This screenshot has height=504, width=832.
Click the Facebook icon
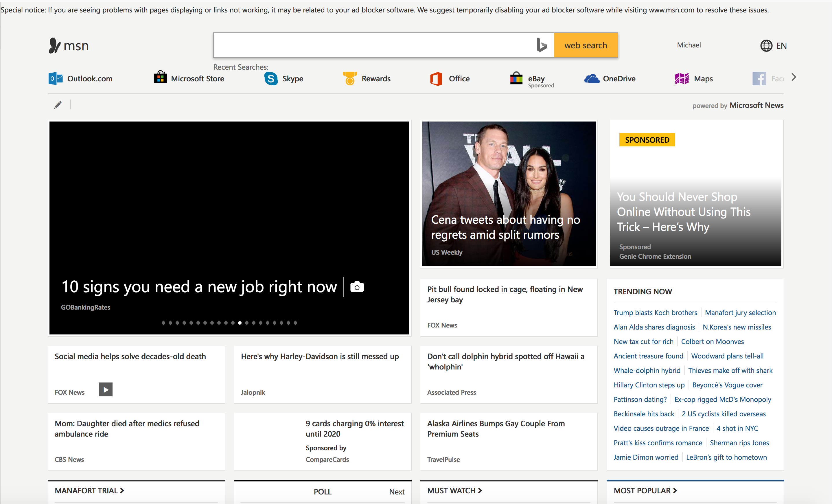pos(759,79)
